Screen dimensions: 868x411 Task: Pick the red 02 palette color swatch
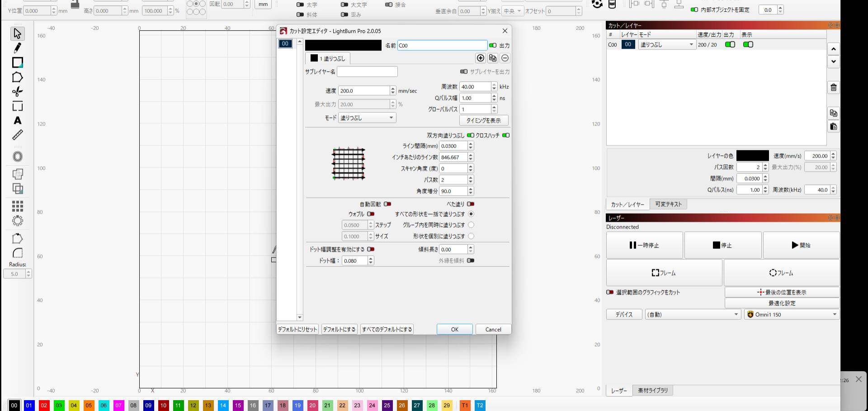tap(44, 406)
